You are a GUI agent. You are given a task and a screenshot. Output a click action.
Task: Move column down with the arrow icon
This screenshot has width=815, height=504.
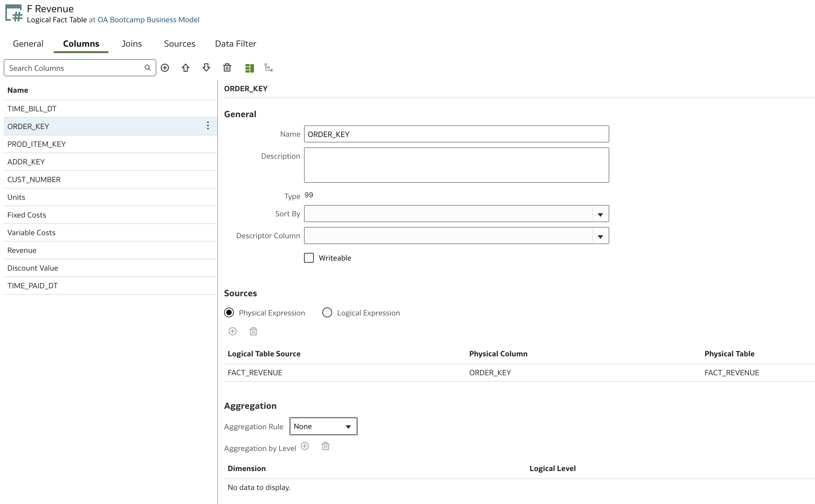206,68
